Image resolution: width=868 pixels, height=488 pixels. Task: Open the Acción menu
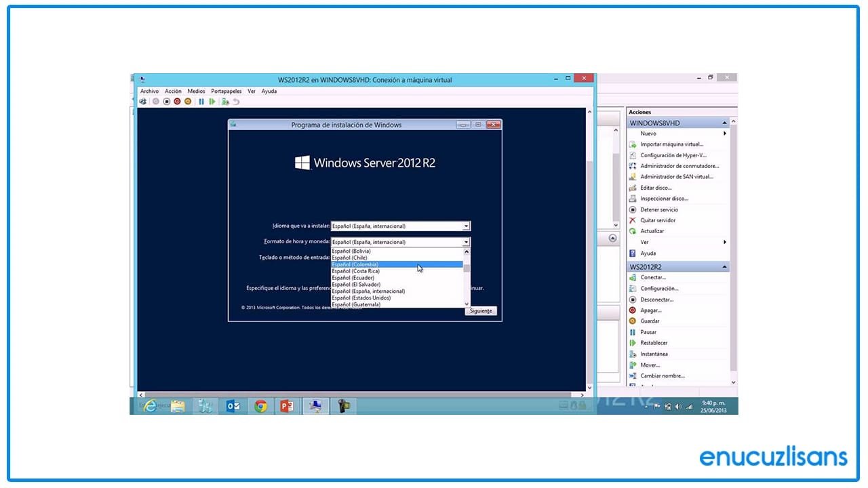(x=173, y=91)
